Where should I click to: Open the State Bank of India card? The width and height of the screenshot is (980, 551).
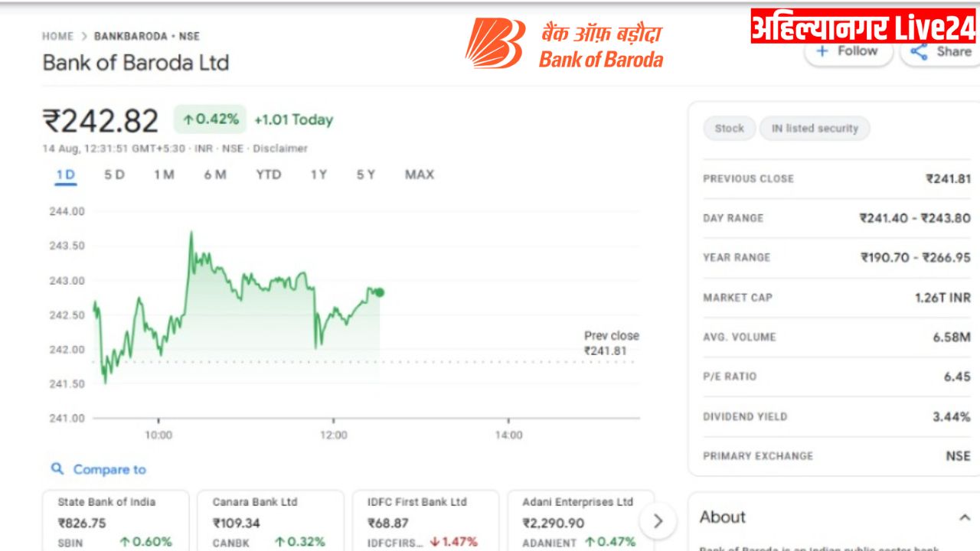pyautogui.click(x=115, y=521)
